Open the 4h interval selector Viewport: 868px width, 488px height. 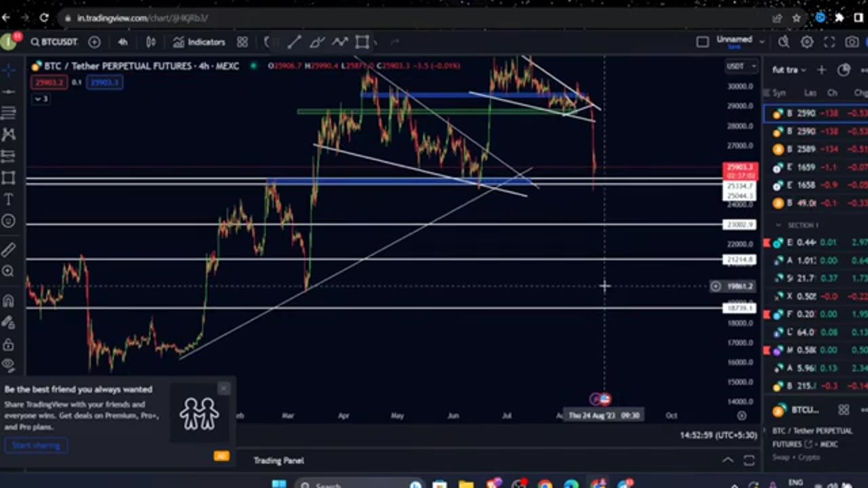tap(123, 42)
